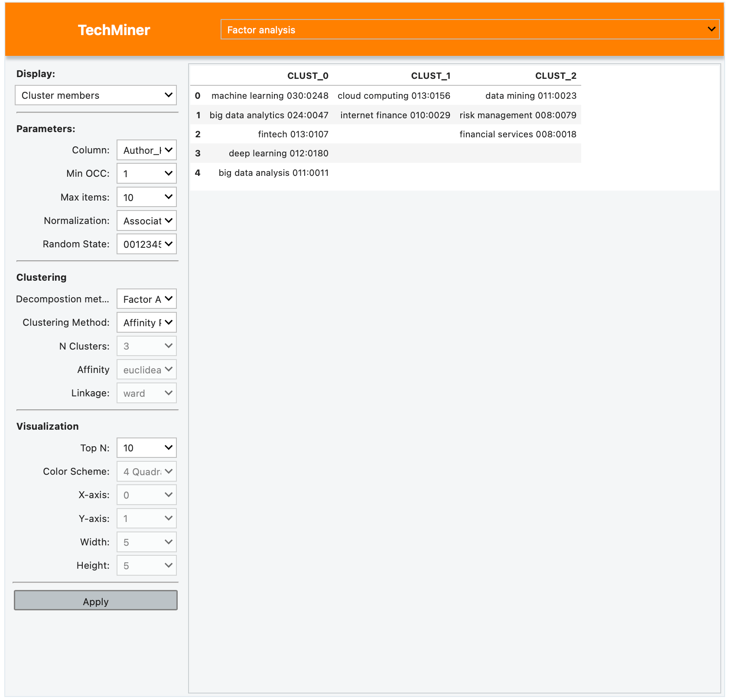Open the Max items dropdown
This screenshot has height=700, width=729.
pyautogui.click(x=146, y=197)
